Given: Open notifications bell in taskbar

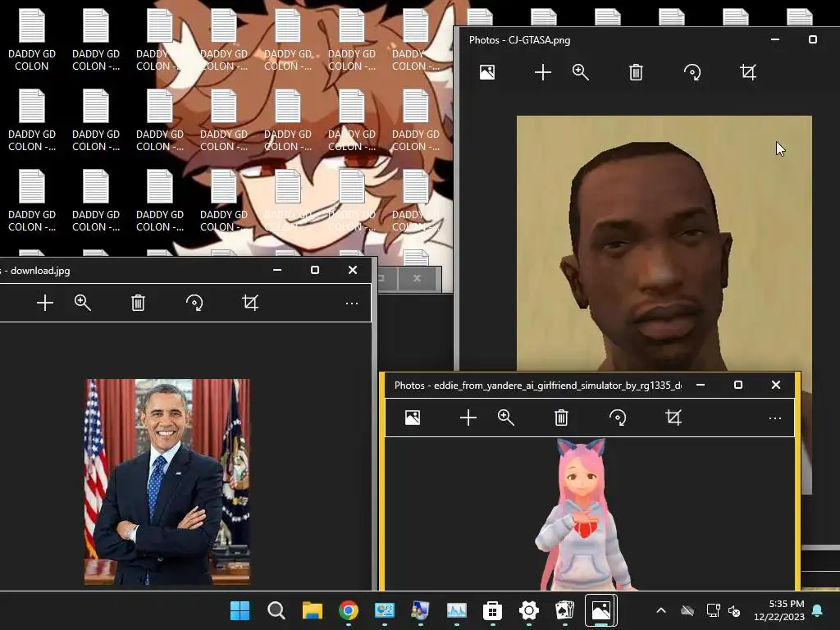Looking at the screenshot, I should pos(818,610).
